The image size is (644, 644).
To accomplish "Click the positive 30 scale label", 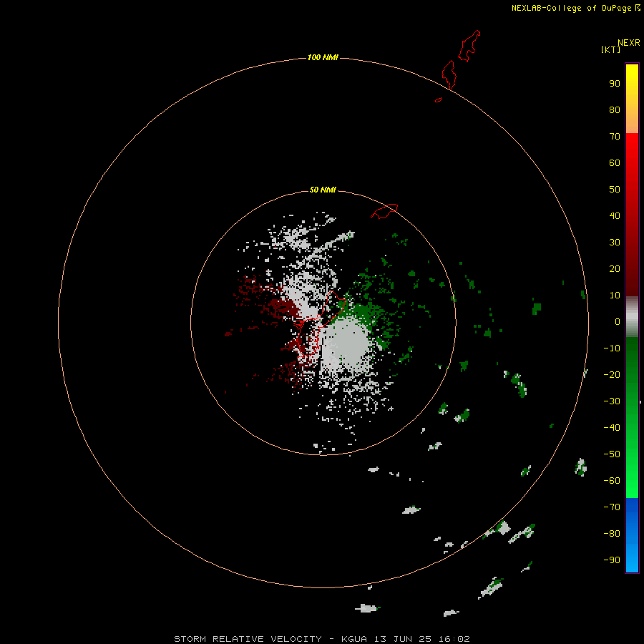I will coord(615,243).
